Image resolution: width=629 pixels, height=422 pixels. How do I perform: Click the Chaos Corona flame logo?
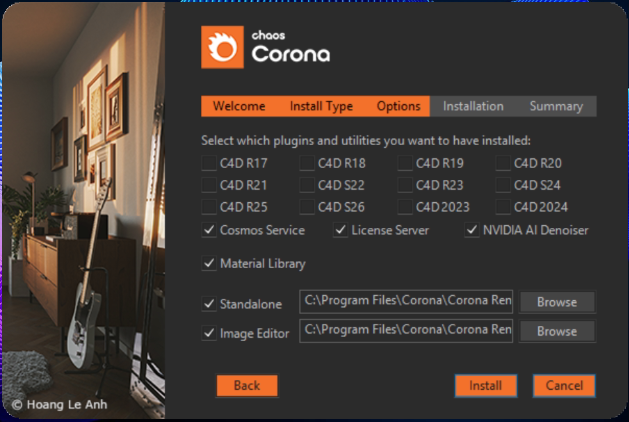point(222,47)
